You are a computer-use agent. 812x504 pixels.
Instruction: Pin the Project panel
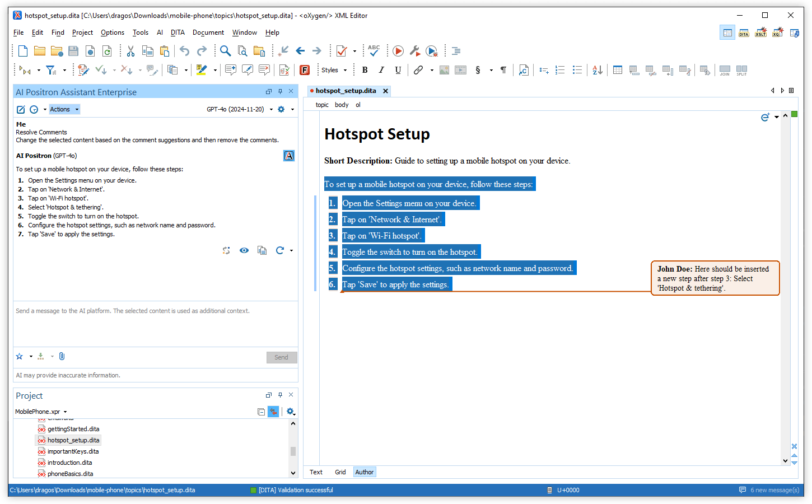click(280, 395)
